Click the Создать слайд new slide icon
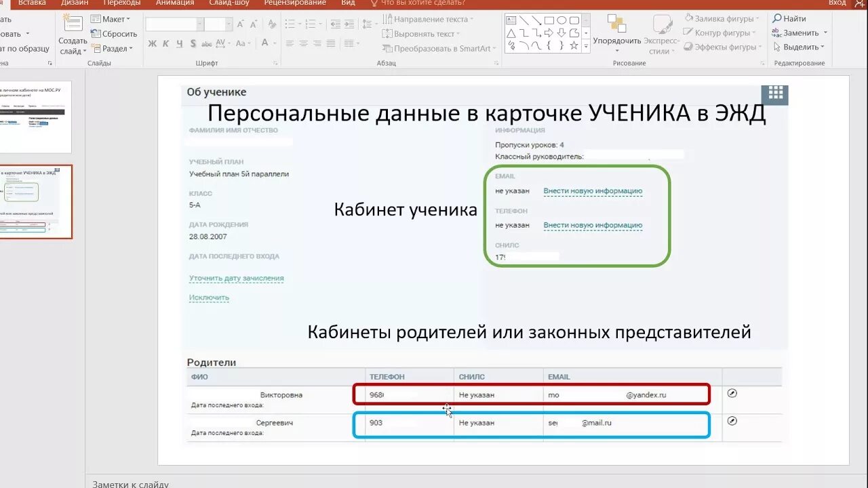The image size is (868, 488). [x=73, y=23]
